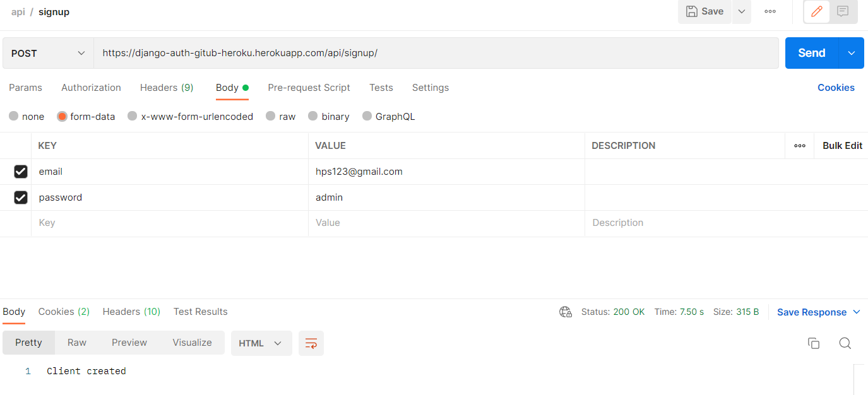The image size is (868, 395).
Task: Click the edit pencil icon
Action: pos(816,11)
